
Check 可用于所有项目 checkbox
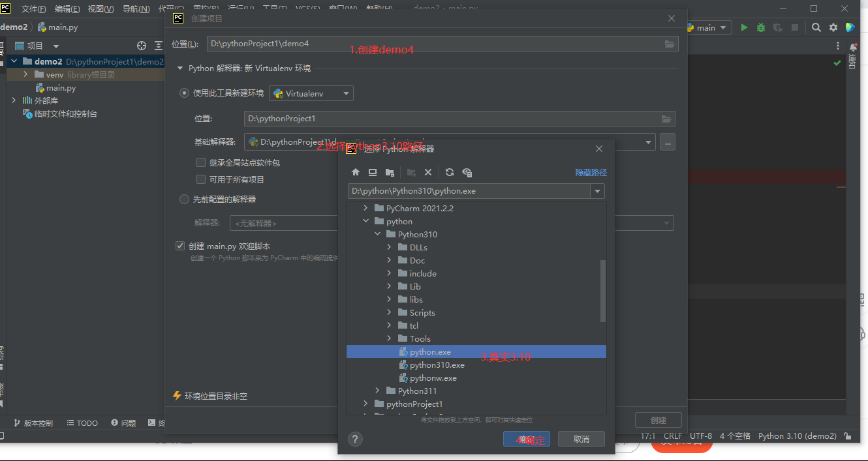coord(201,179)
